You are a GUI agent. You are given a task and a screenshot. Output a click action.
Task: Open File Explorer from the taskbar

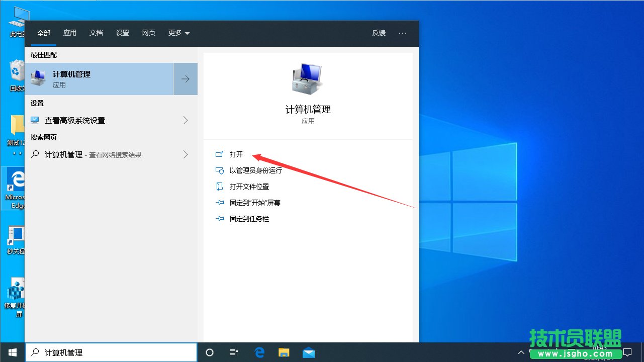[x=284, y=352]
